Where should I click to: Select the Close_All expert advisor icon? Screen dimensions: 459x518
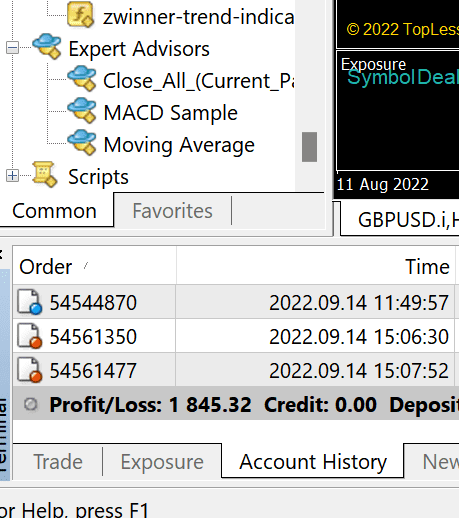pos(82,78)
